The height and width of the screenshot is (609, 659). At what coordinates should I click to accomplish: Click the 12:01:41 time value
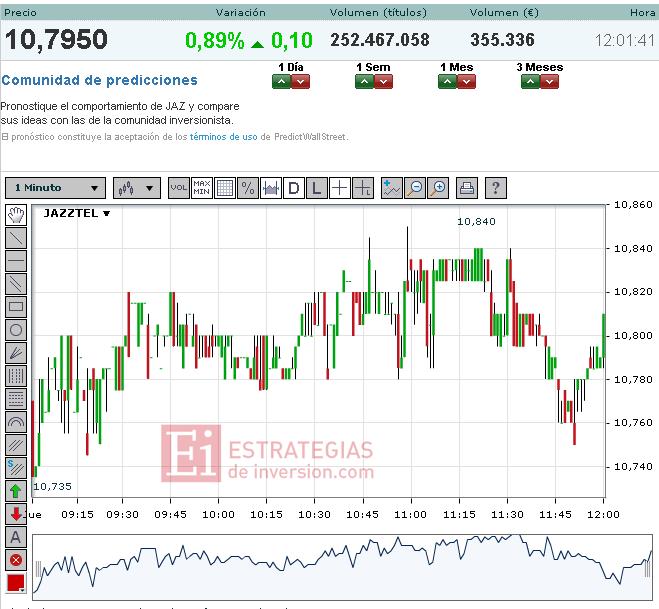coord(625,41)
